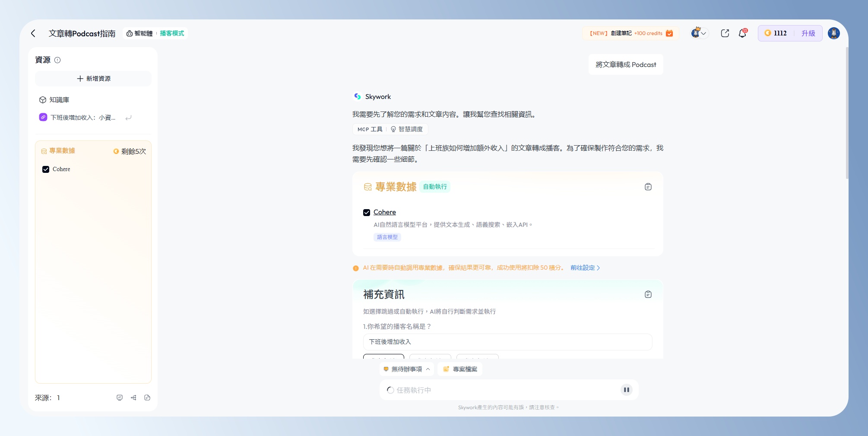Viewport: 868px width, 436px height.
Task: Click the 知識庫 label
Action: coord(59,100)
